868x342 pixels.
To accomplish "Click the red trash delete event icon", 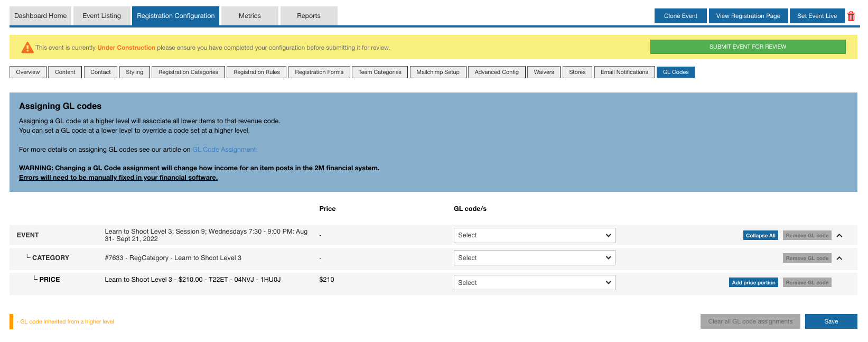I will (851, 16).
